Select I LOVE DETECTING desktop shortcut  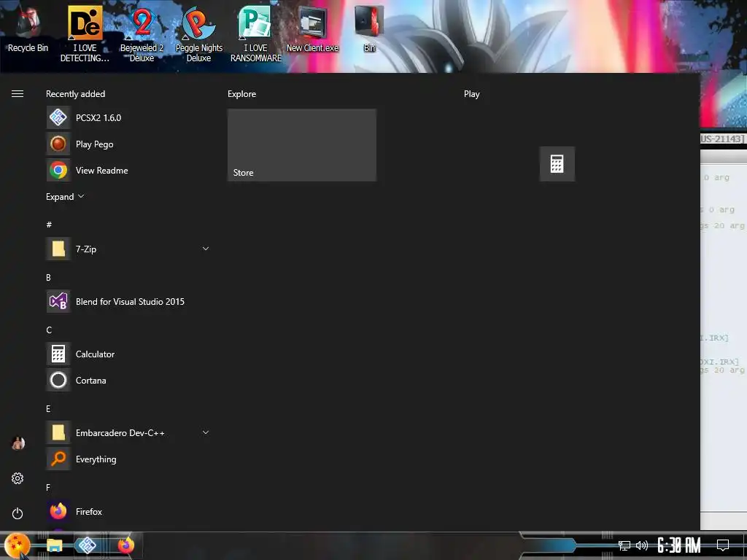[x=85, y=34]
